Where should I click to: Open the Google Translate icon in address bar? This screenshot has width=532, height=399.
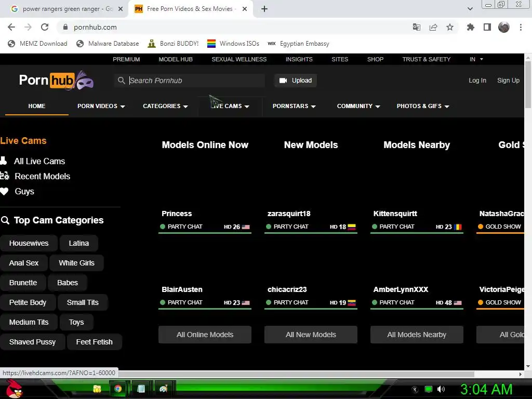coord(416,27)
